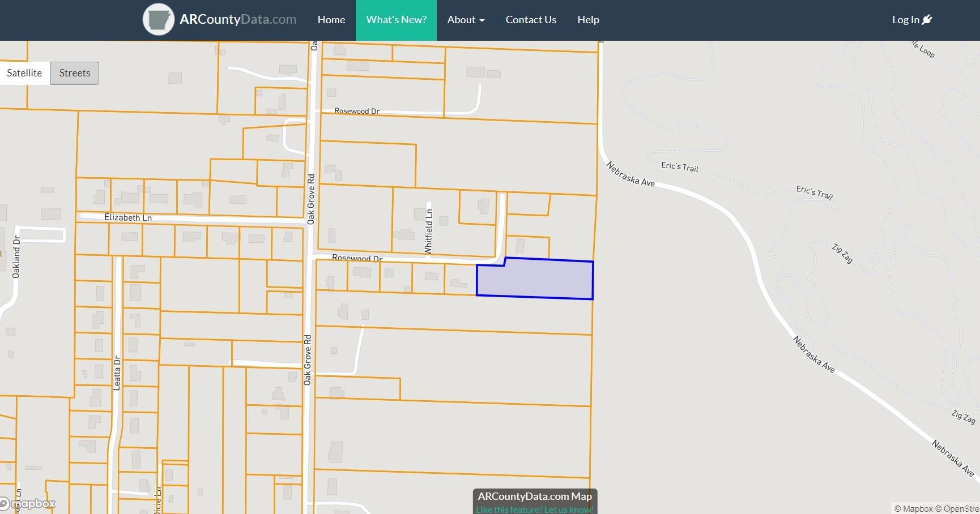Switch the map to Streets view

coord(74,72)
